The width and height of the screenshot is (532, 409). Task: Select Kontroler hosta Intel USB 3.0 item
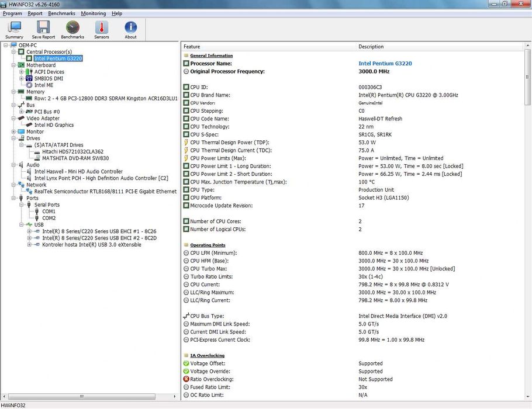pos(92,244)
